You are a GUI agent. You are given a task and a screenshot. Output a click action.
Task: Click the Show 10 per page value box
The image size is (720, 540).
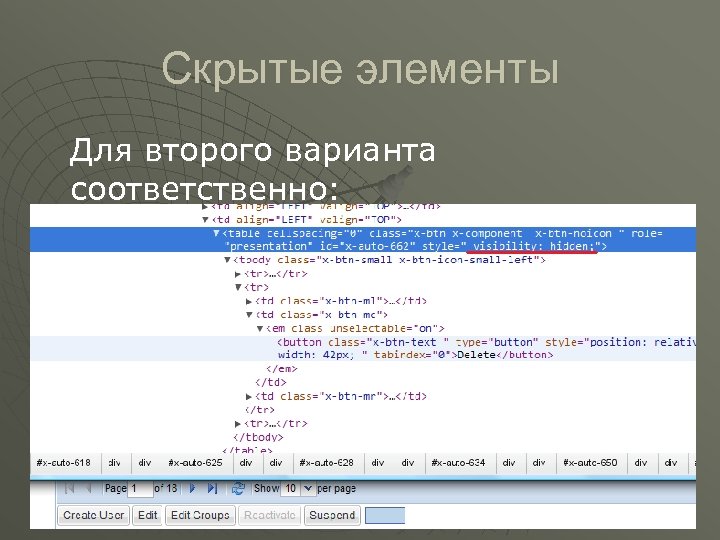click(292, 489)
